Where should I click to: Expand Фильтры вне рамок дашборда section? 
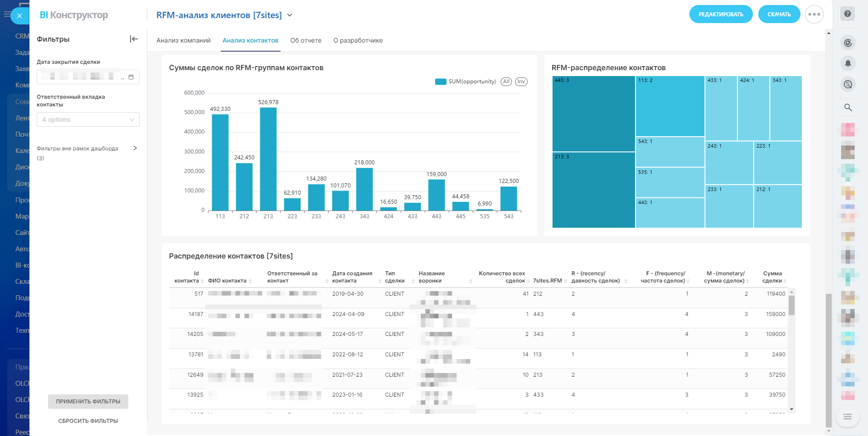coord(135,149)
